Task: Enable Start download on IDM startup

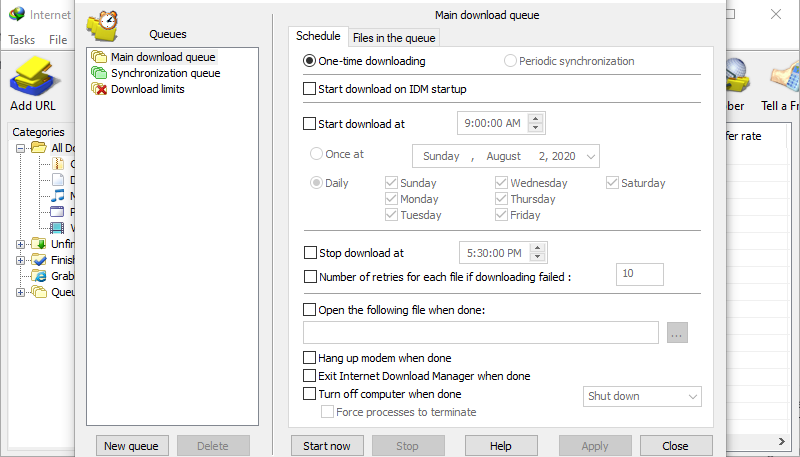Action: point(310,89)
